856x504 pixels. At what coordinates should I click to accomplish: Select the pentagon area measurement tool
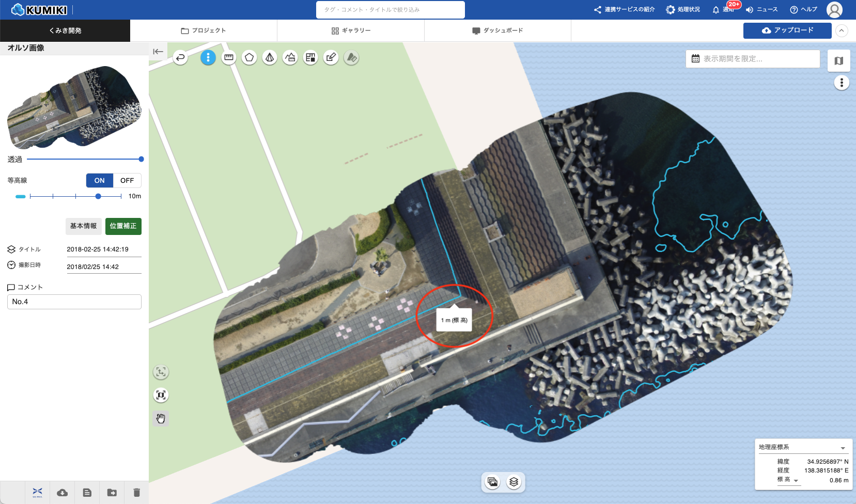pyautogui.click(x=249, y=57)
